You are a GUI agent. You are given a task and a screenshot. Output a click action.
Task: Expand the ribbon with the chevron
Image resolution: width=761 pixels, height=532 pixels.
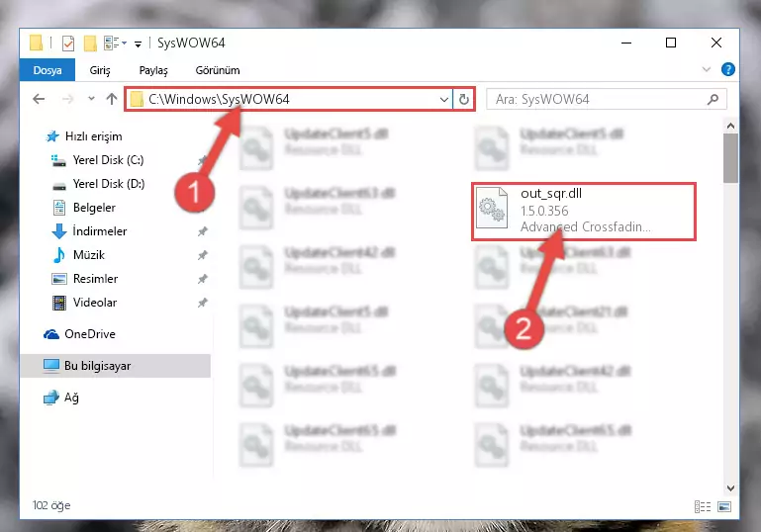707,70
